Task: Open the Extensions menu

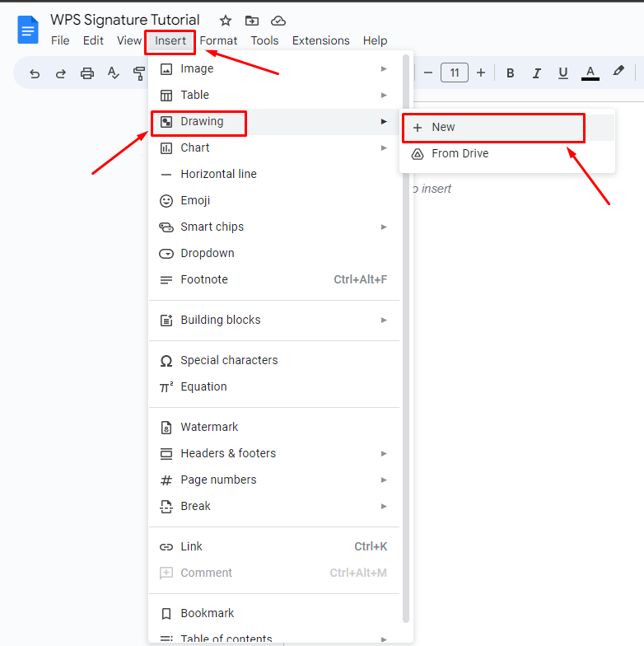Action: (x=321, y=41)
